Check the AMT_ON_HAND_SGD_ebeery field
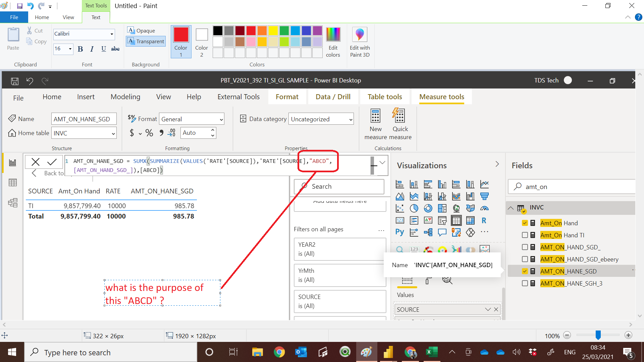The height and width of the screenshot is (362, 644). click(525, 259)
